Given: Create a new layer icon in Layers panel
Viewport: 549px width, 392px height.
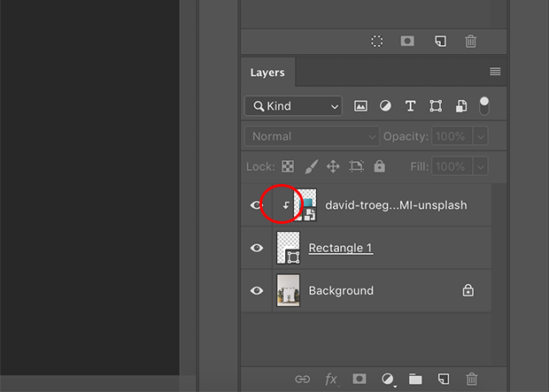Looking at the screenshot, I should pos(444,379).
